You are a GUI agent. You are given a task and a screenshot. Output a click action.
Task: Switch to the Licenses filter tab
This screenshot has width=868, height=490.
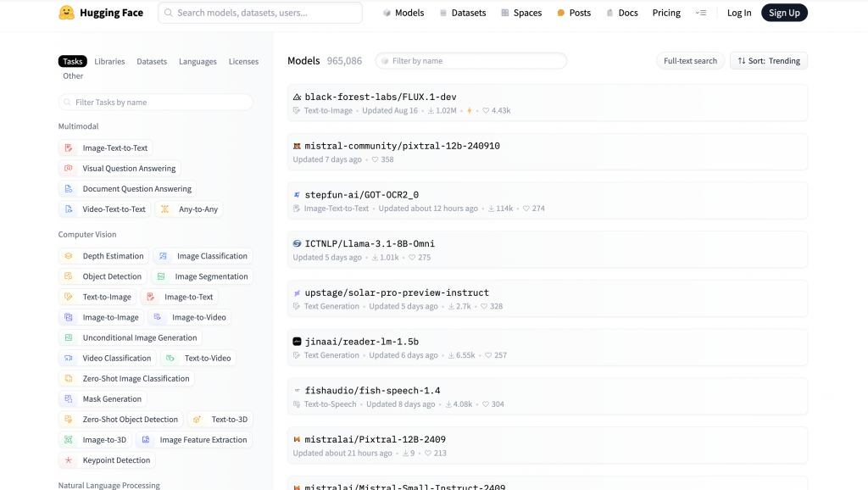243,61
